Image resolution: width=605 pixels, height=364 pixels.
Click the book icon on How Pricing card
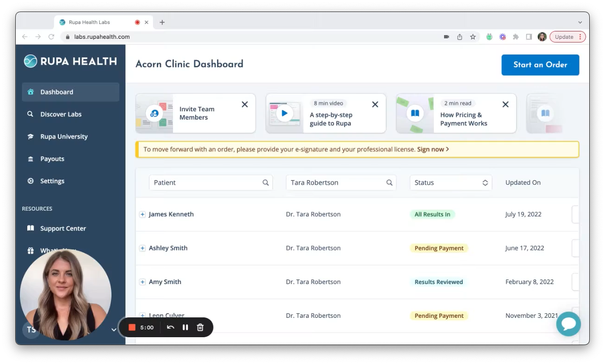415,113
